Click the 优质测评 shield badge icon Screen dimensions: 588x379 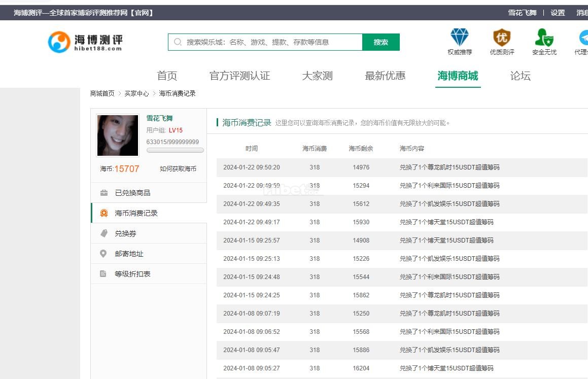pyautogui.click(x=502, y=38)
